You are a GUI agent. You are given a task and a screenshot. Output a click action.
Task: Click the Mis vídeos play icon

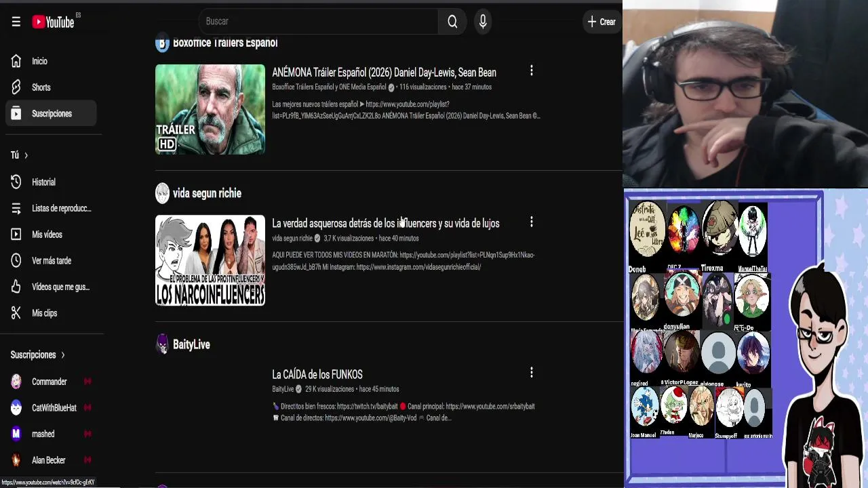tap(16, 235)
